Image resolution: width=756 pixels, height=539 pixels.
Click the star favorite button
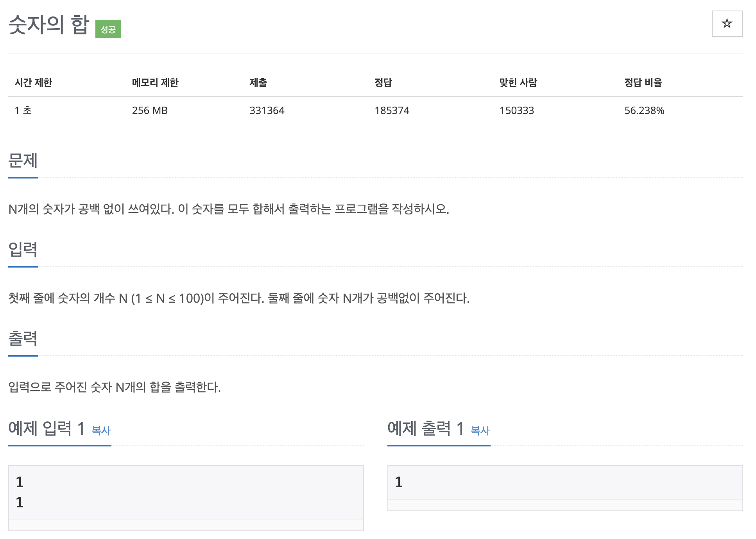click(x=727, y=24)
